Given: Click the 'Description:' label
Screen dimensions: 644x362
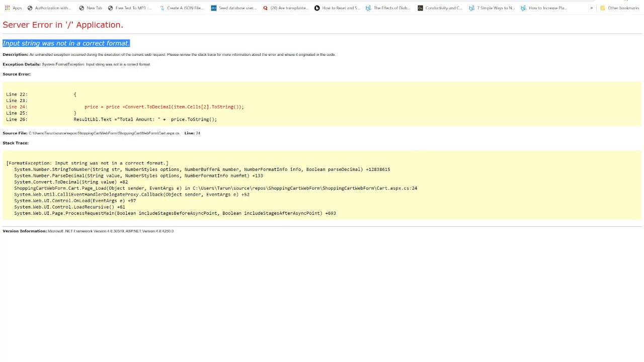Looking at the screenshot, I should tap(15, 54).
